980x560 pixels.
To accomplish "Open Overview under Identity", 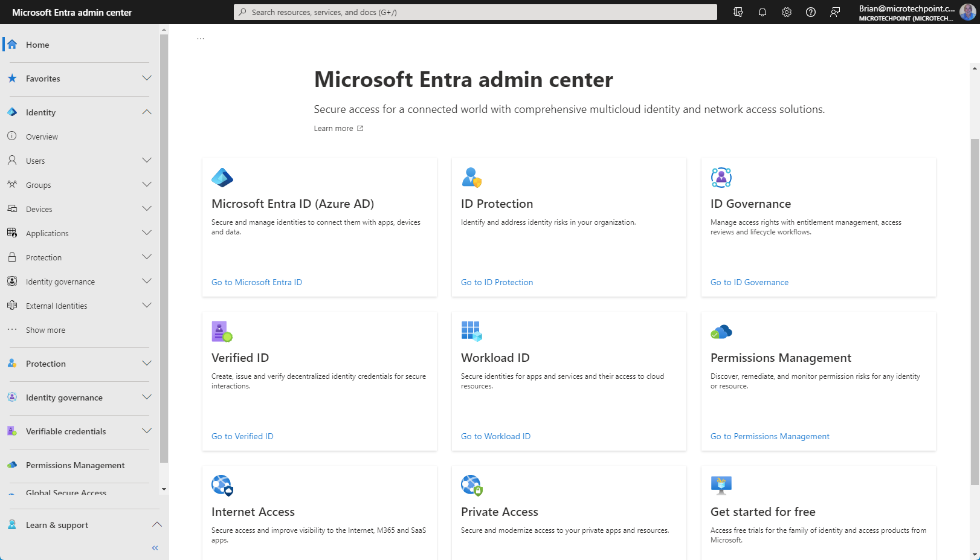I will [x=42, y=137].
